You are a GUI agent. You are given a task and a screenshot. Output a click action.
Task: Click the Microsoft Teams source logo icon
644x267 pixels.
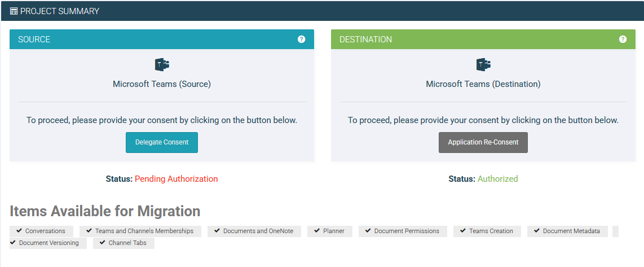click(162, 64)
